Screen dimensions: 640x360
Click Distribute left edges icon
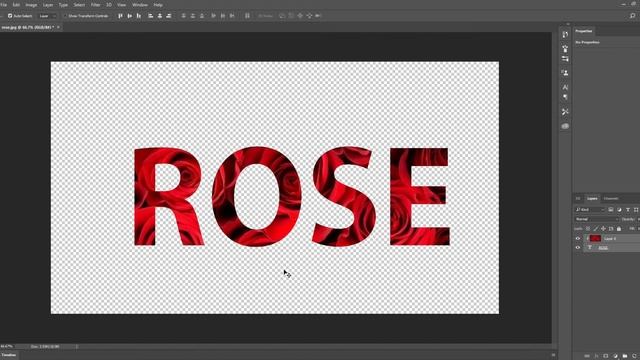(213, 16)
